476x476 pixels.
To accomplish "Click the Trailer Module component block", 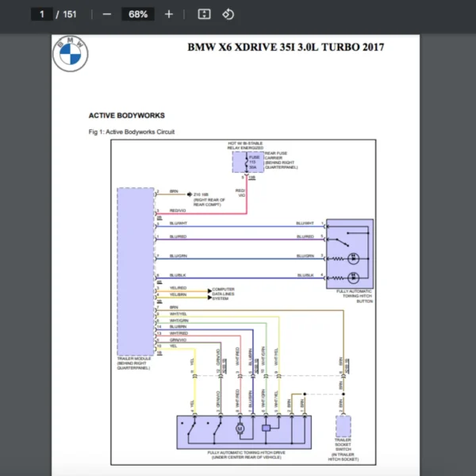I will point(135,270).
